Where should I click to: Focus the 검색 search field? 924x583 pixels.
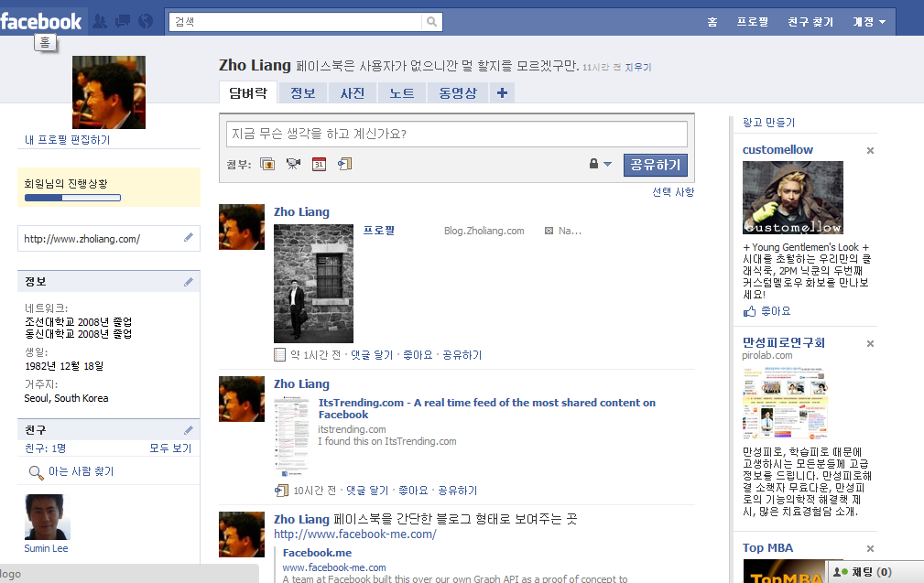[297, 22]
